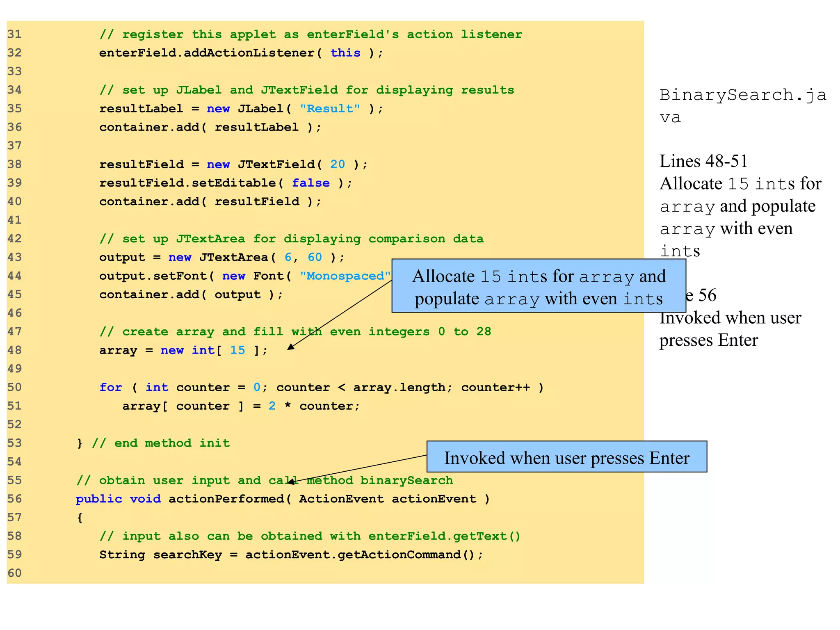This screenshot has height=630, width=840.
Task: Select the comment on line 31 about action listener
Action: click(x=311, y=34)
